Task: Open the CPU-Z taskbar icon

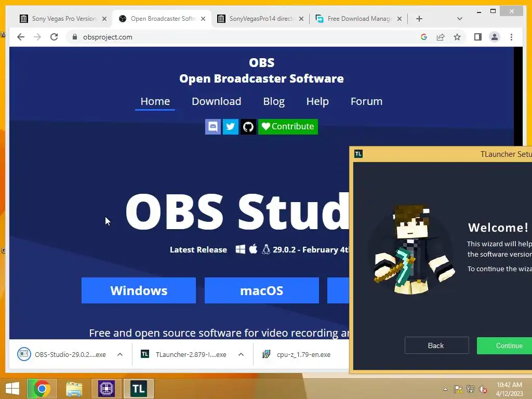Action: [107, 389]
